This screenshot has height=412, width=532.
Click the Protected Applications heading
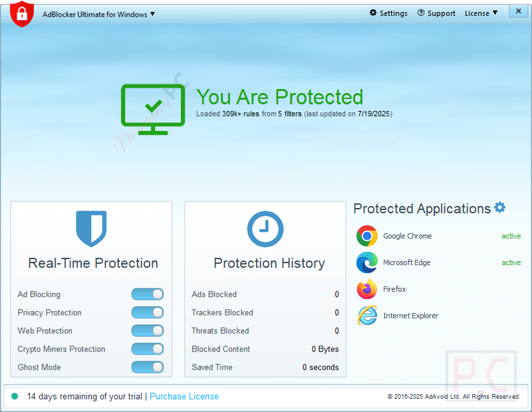click(x=422, y=209)
